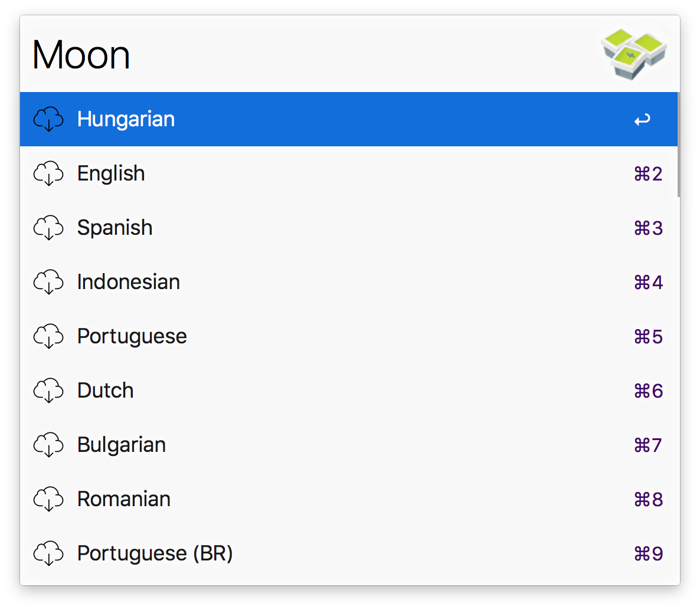Click the cloud download icon next to English

click(x=48, y=173)
